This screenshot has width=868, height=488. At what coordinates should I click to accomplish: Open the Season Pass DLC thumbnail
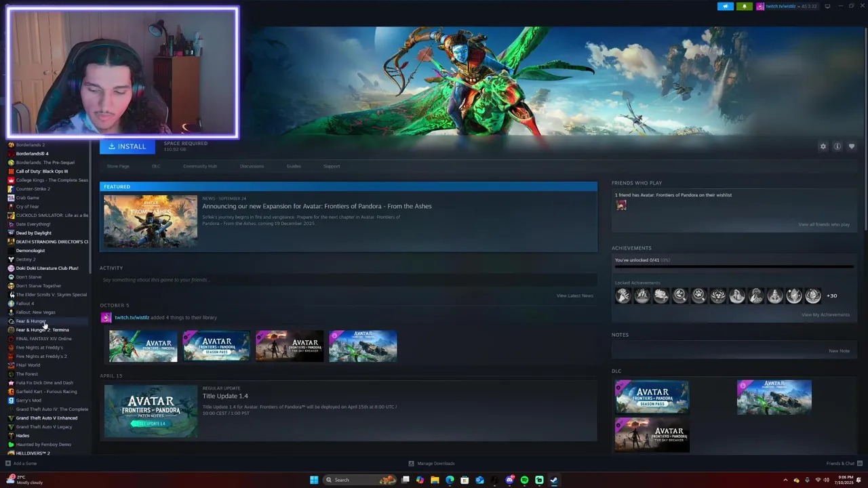[652, 396]
